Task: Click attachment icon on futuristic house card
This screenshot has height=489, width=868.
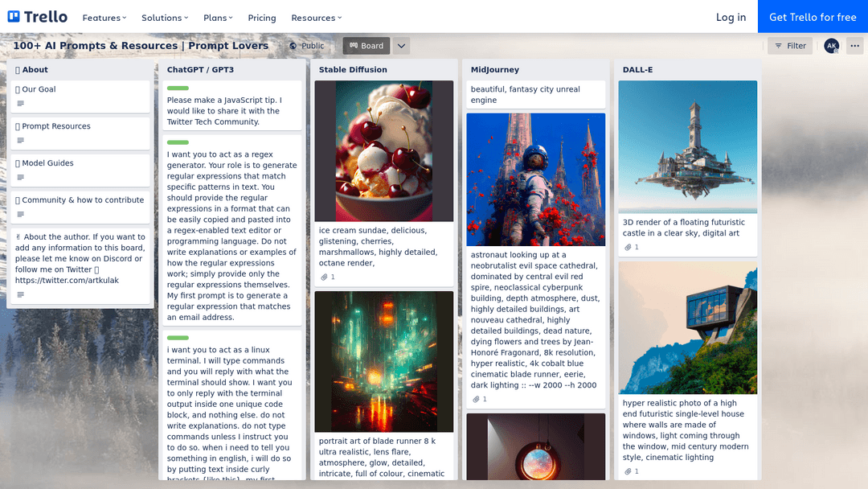Action: 628,472
